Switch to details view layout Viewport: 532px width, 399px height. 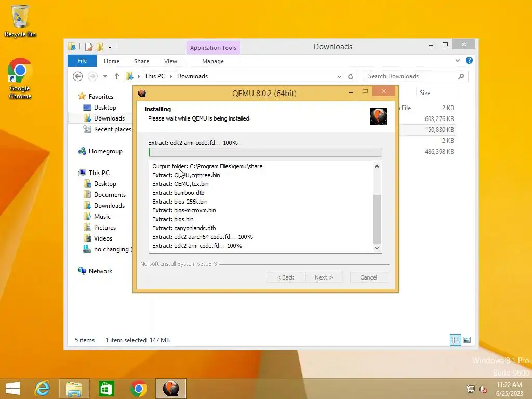pyautogui.click(x=455, y=340)
